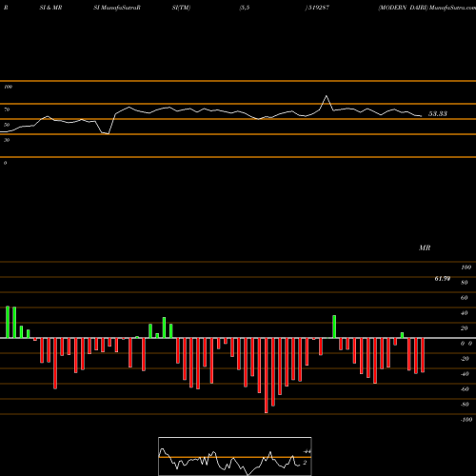Click the (MODERN DAIRI) MunafaSutra.com header text
This screenshot has height=476, width=476.
coord(426,8)
